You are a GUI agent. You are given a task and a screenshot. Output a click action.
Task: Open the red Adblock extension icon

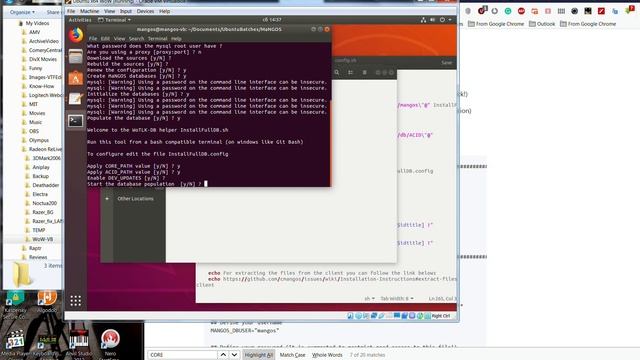pyautogui.click(x=521, y=11)
